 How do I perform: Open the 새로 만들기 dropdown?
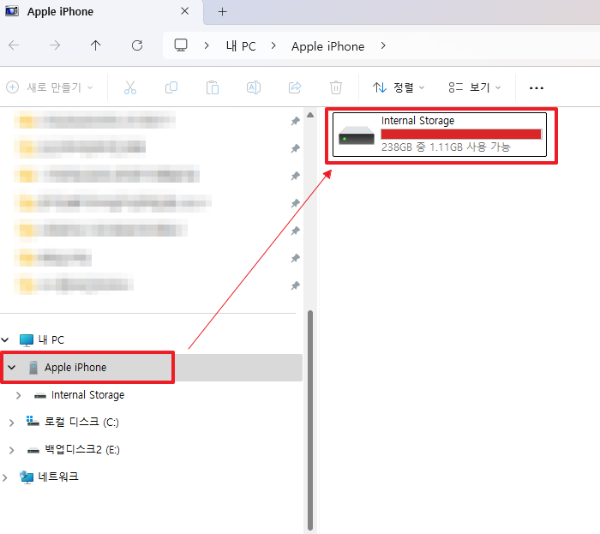click(x=49, y=88)
